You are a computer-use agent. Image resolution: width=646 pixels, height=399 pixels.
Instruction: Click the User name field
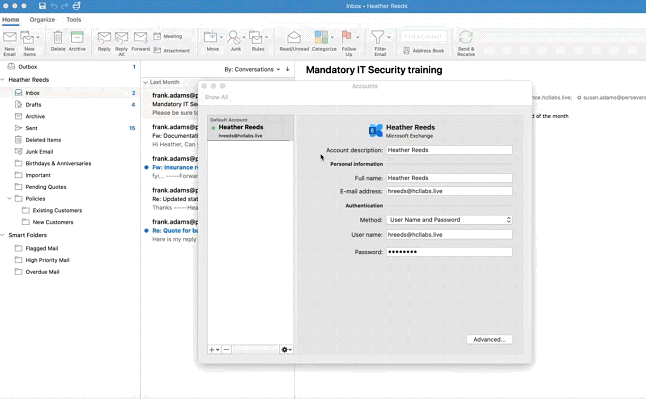tap(449, 235)
